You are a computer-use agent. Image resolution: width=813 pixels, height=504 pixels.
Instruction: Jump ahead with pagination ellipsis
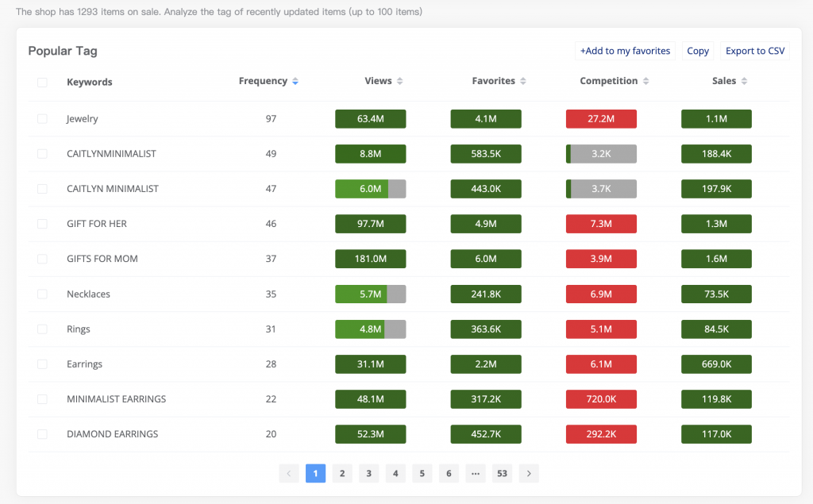click(475, 474)
